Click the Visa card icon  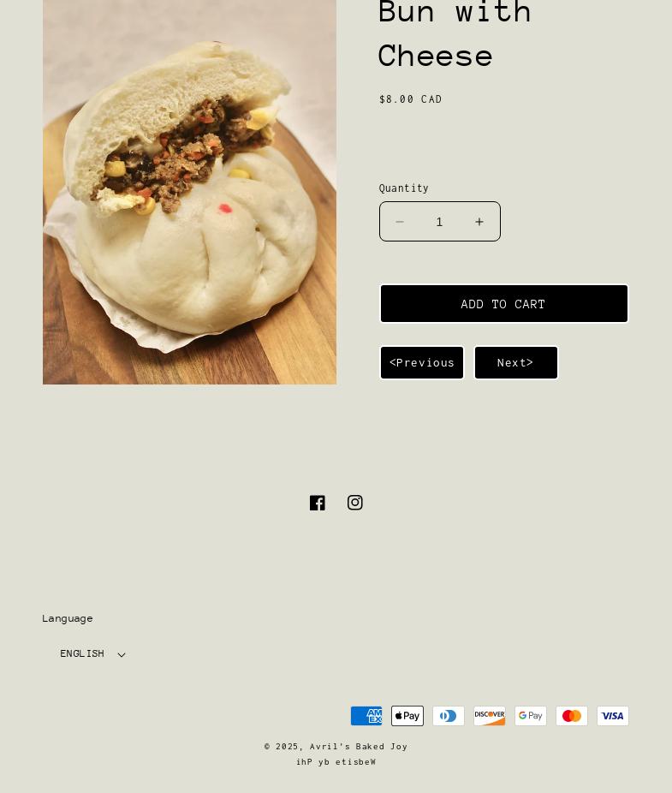pyautogui.click(x=613, y=716)
